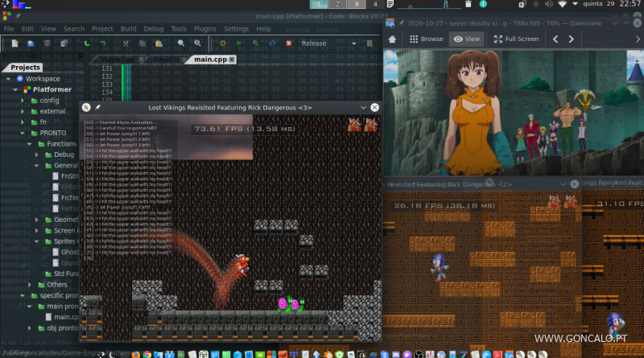Open the Plugins menu
The image size is (644, 358).
coord(205,29)
